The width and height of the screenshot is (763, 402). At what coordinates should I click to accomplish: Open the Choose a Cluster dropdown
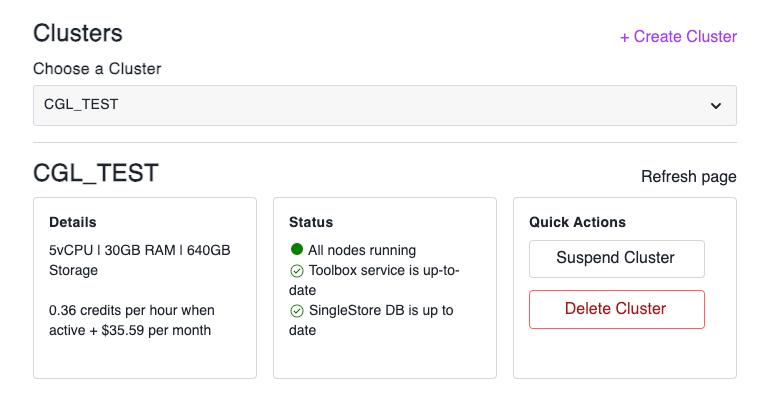click(x=384, y=105)
